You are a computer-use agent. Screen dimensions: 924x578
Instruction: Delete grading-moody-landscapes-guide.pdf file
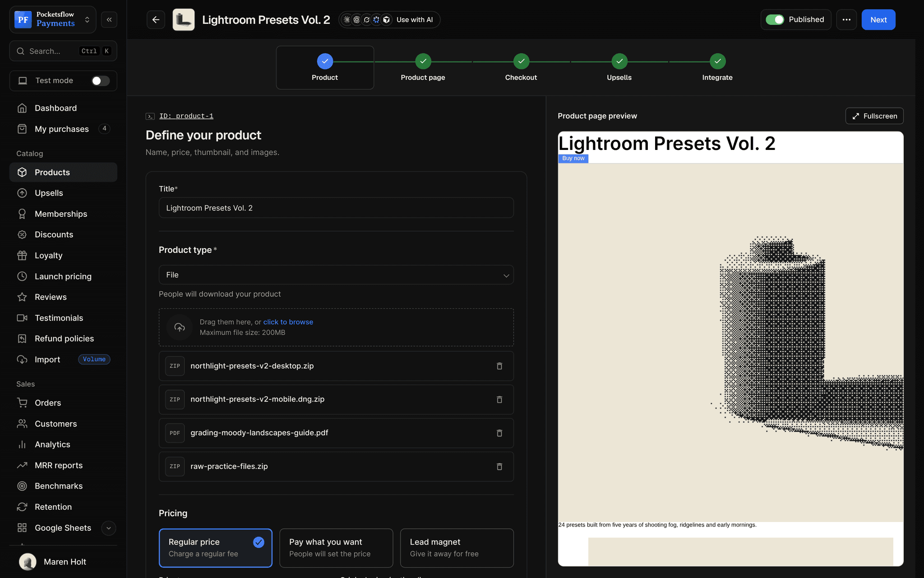(x=499, y=433)
